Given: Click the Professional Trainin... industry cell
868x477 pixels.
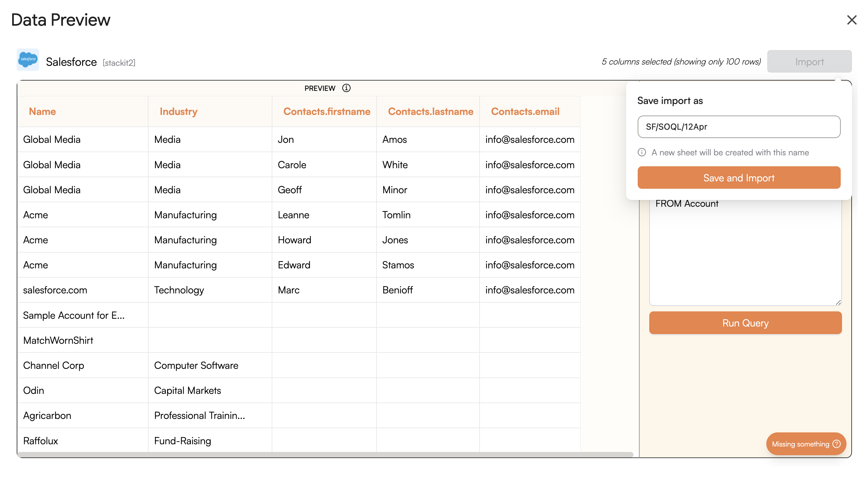Looking at the screenshot, I should point(199,415).
